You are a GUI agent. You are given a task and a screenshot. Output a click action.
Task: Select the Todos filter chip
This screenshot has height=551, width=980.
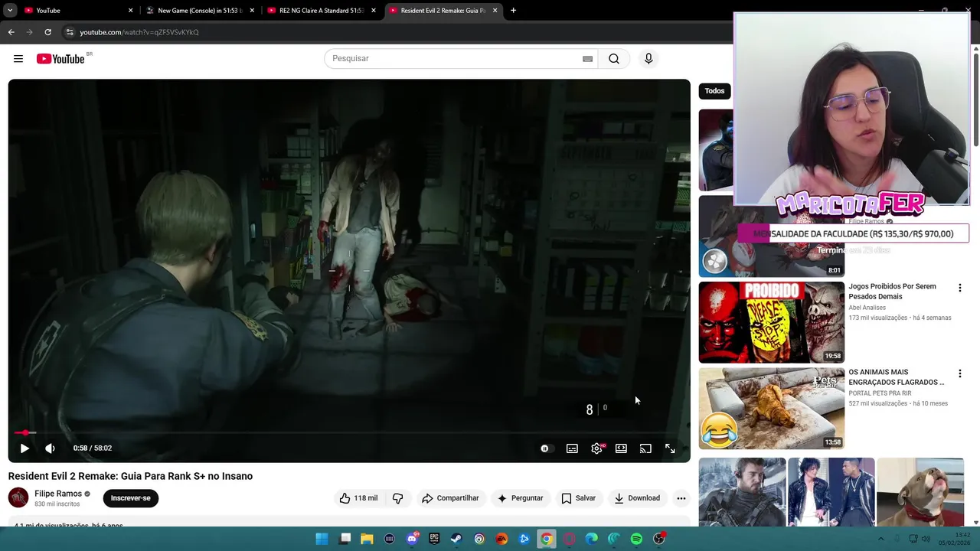(714, 91)
